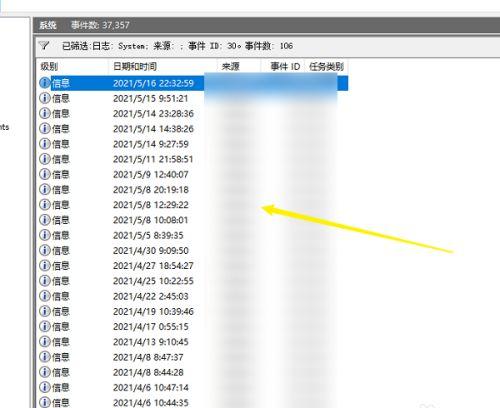Click the filter funnel icon
Viewport: 500px width, 408px height.
44,45
